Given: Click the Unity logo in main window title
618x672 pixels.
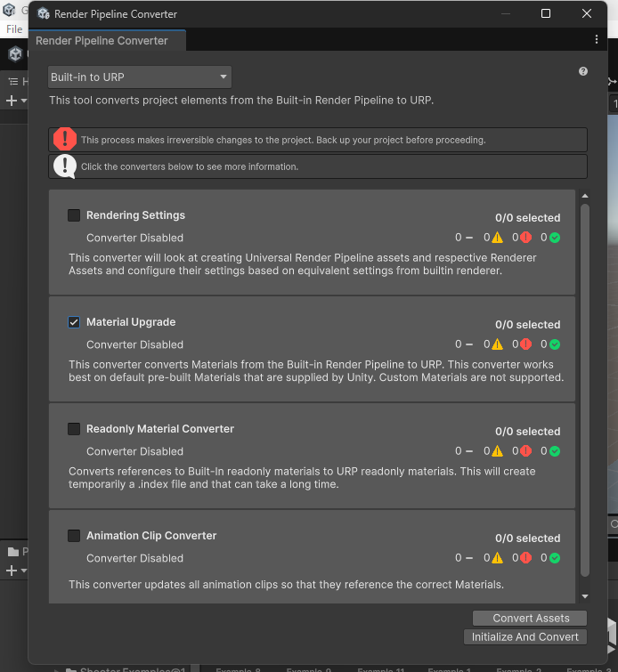Looking at the screenshot, I should point(9,10).
